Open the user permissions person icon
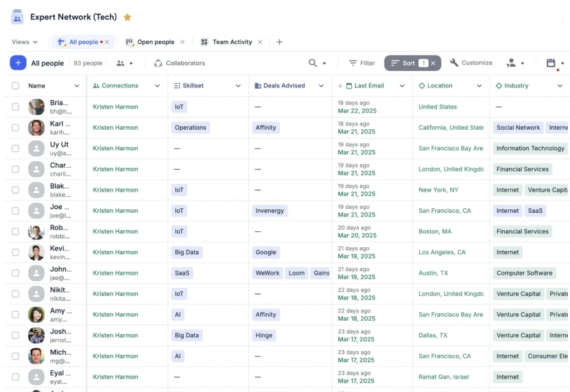This screenshot has height=392, width=570. (511, 63)
